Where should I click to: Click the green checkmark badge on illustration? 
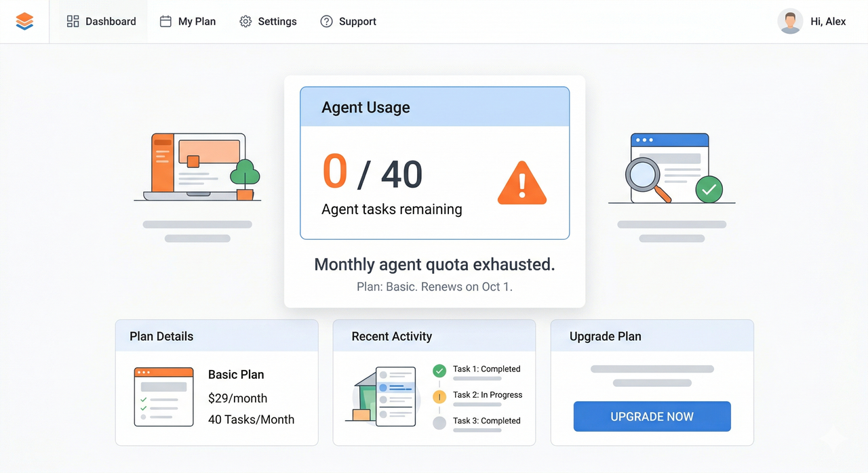(709, 190)
